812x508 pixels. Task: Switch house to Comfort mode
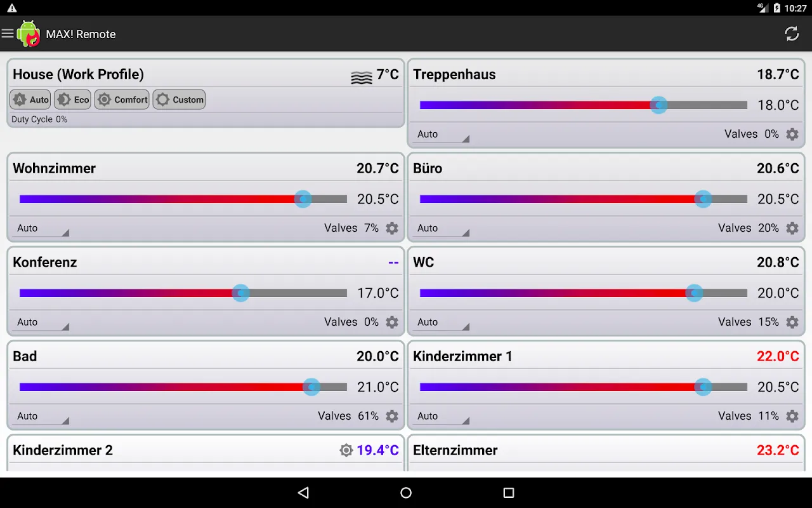(122, 100)
